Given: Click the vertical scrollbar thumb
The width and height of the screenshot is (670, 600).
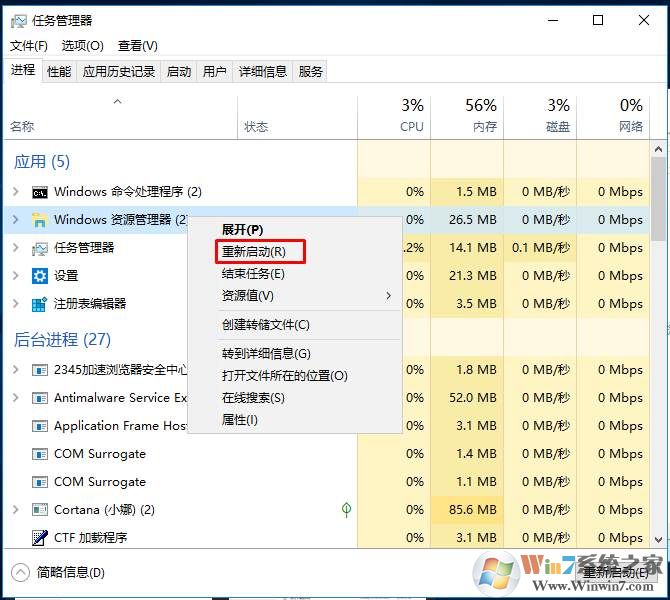Looking at the screenshot, I should (658, 199).
